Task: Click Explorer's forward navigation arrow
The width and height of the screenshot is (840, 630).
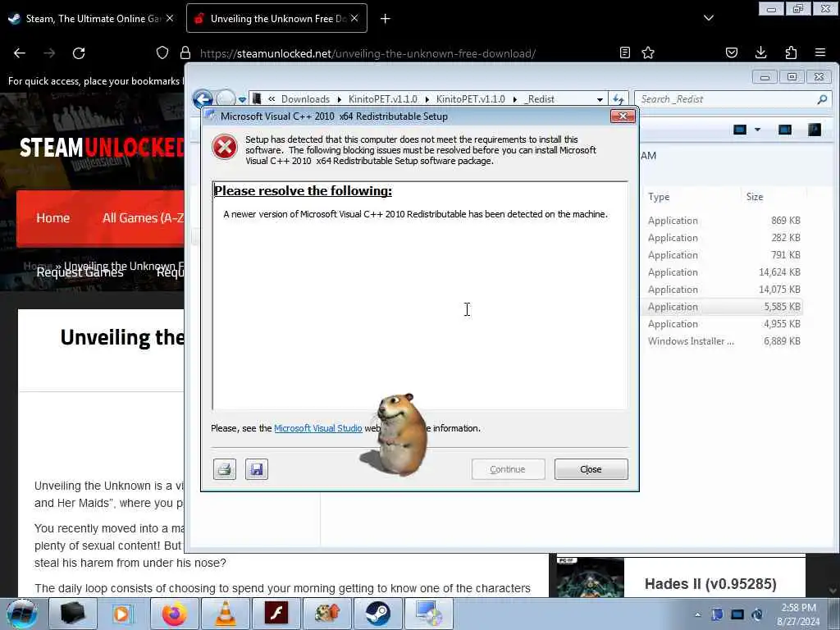Action: pos(226,99)
